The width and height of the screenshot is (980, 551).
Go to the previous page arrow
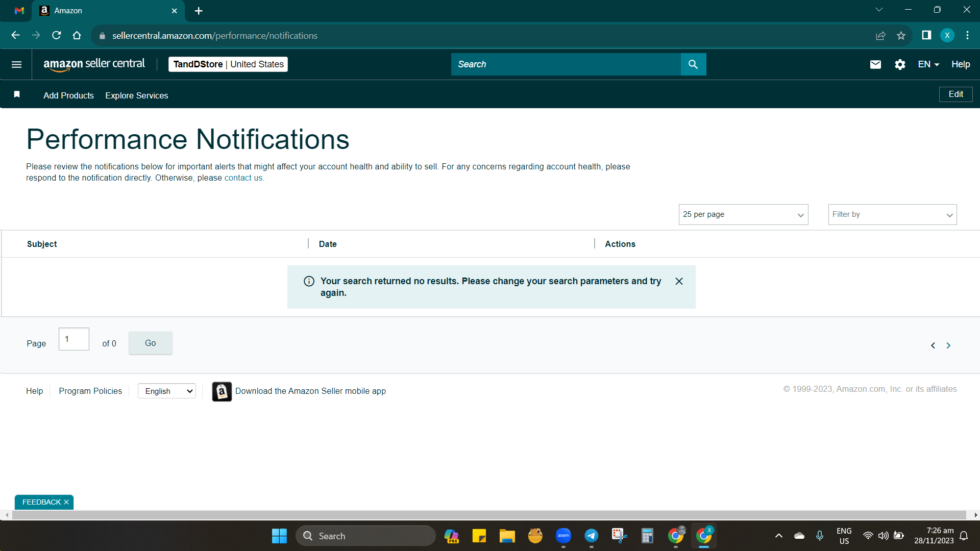coord(933,345)
